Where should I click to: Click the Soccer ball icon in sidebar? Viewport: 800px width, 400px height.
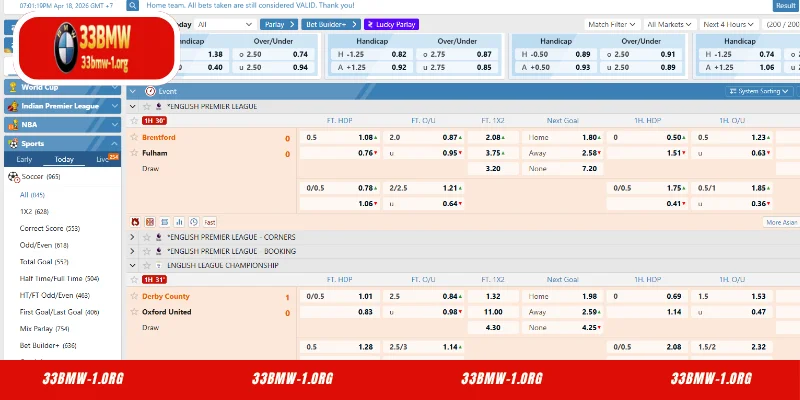tap(14, 177)
